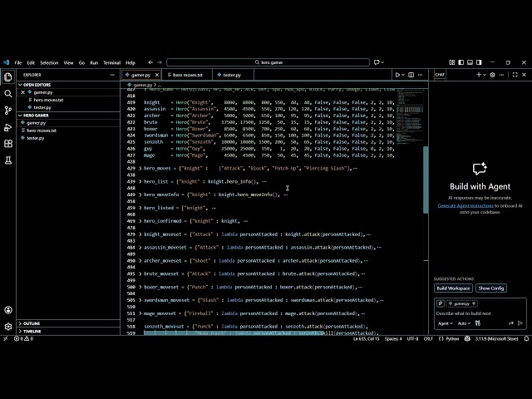The width and height of the screenshot is (532, 399).
Task: Open the Extensions view
Action: click(x=8, y=144)
